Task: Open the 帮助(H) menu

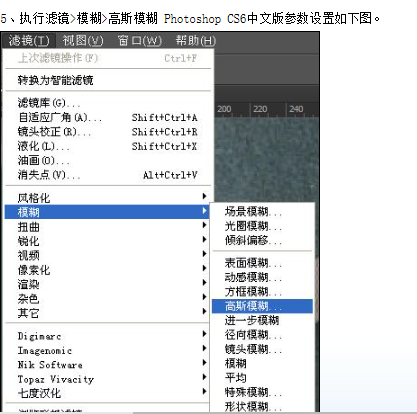Action: click(196, 41)
